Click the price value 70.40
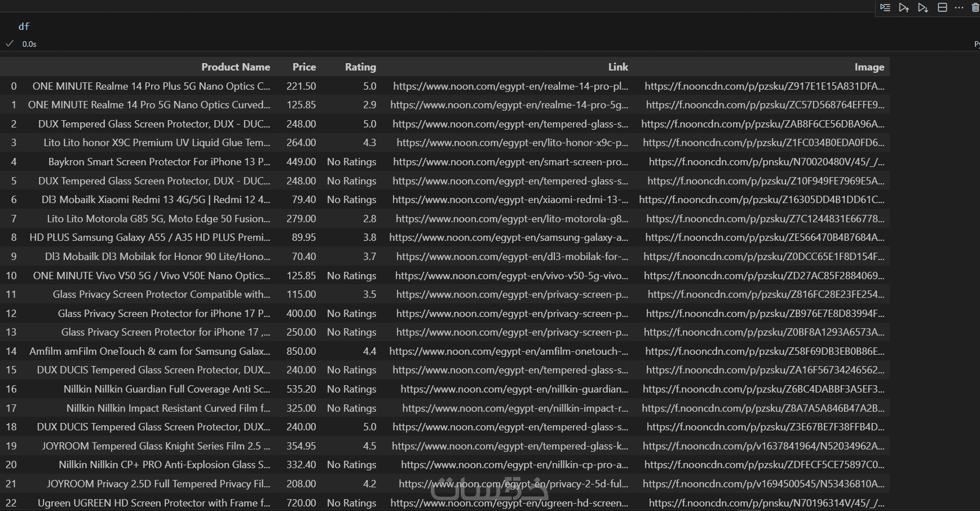This screenshot has width=980, height=511. pyautogui.click(x=304, y=257)
